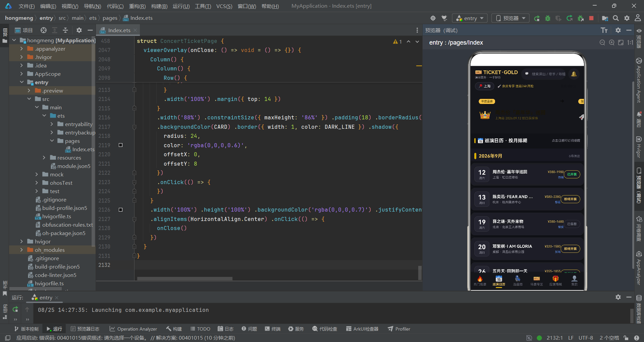Open Run panel settings gear

click(x=618, y=297)
